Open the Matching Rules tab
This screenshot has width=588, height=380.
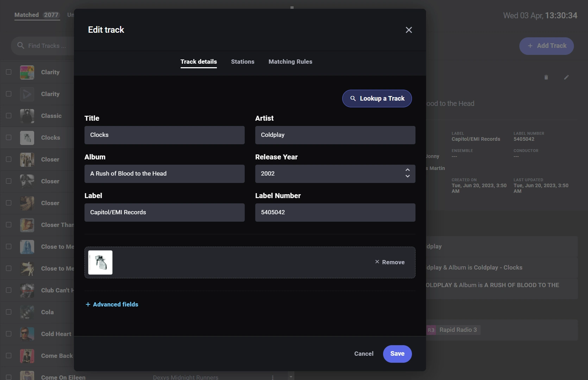(290, 62)
